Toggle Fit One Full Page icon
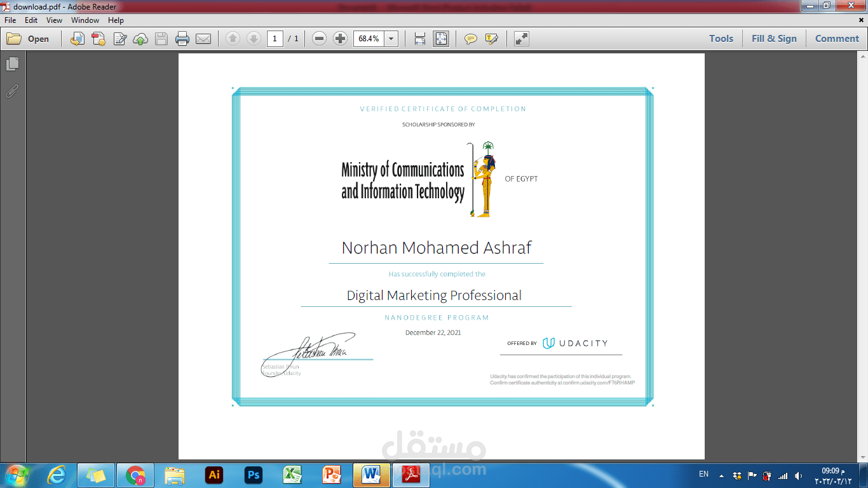 (x=441, y=39)
